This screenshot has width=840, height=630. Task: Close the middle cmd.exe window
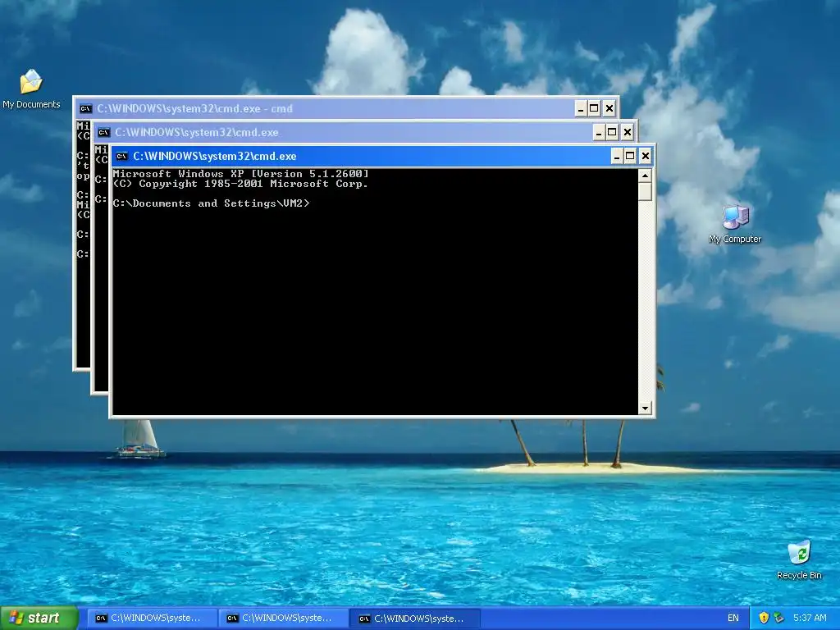(628, 132)
